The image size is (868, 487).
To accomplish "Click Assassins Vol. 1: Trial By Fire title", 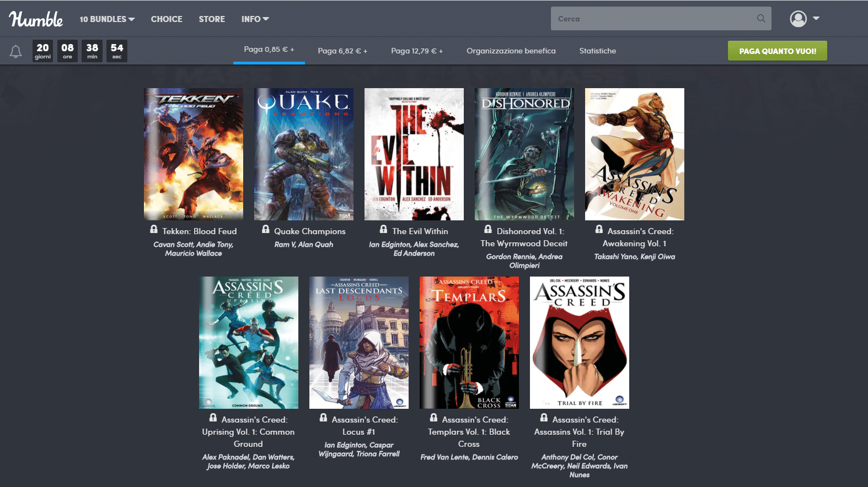I will pyautogui.click(x=580, y=432).
